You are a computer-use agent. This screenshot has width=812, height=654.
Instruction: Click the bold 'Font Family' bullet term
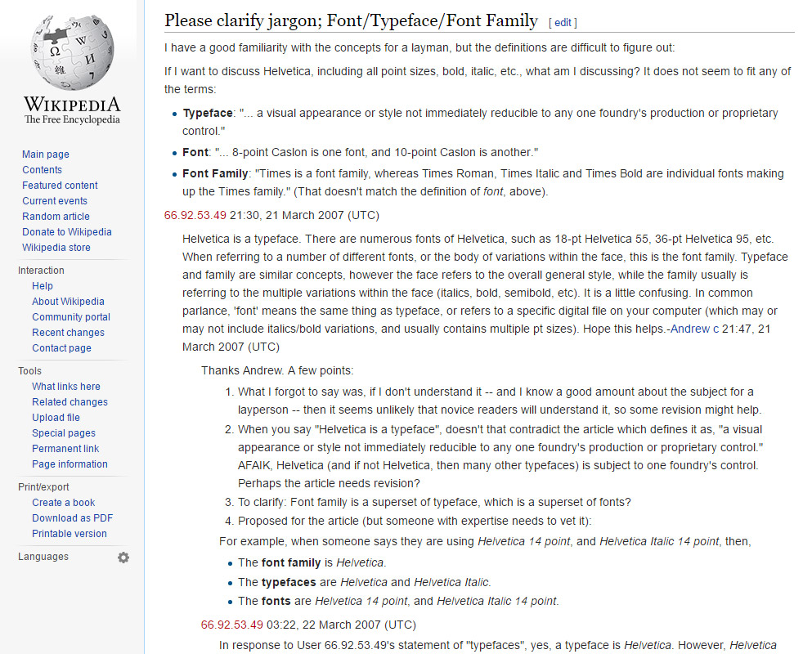pyautogui.click(x=215, y=173)
